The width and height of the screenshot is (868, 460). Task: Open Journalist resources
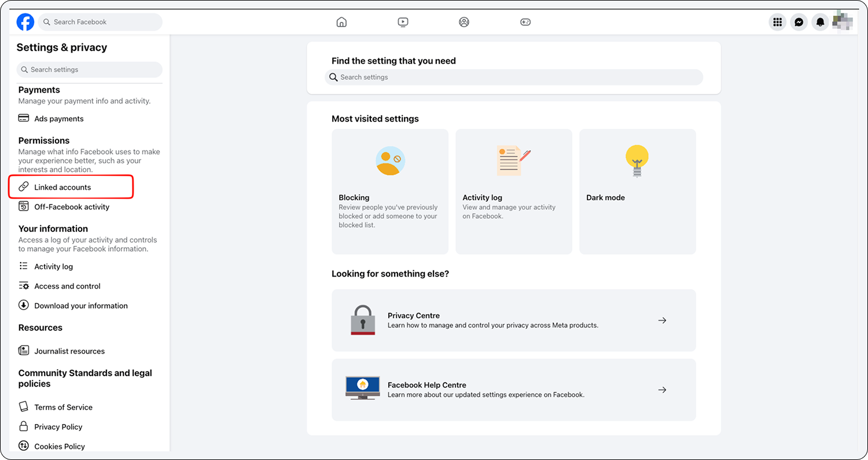tap(69, 351)
